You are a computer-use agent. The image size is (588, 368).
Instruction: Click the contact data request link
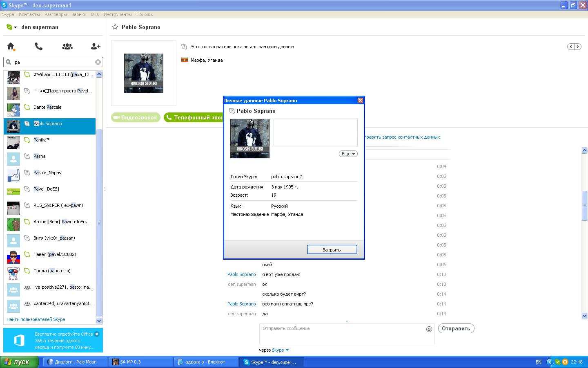pyautogui.click(x=402, y=137)
